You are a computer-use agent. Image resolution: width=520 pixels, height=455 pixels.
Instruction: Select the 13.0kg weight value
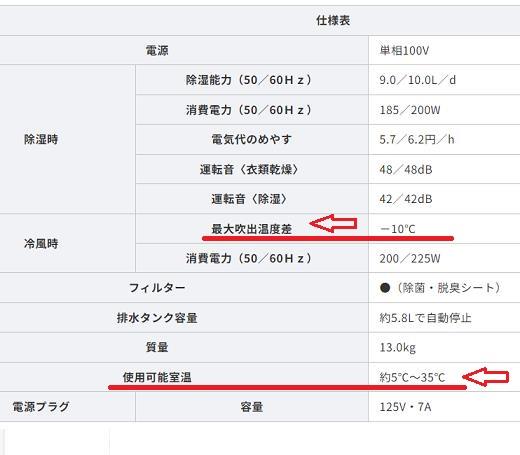coord(397,348)
